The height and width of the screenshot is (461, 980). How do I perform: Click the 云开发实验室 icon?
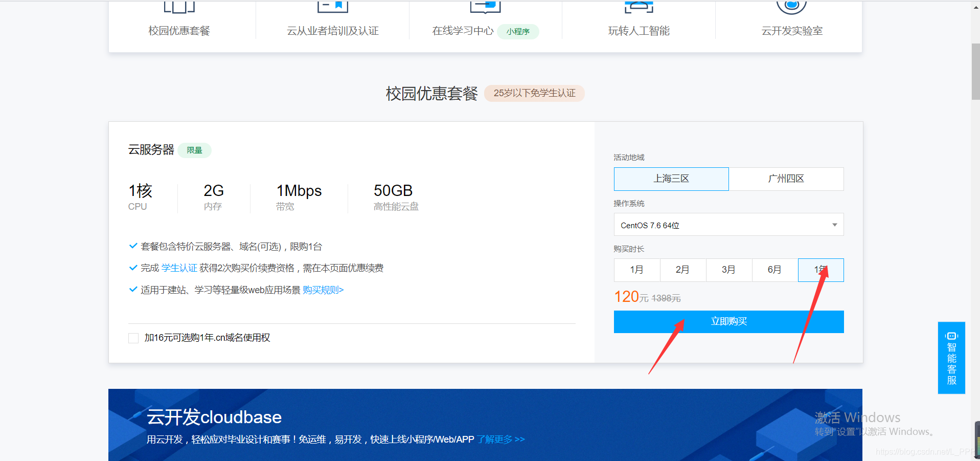(790, 7)
